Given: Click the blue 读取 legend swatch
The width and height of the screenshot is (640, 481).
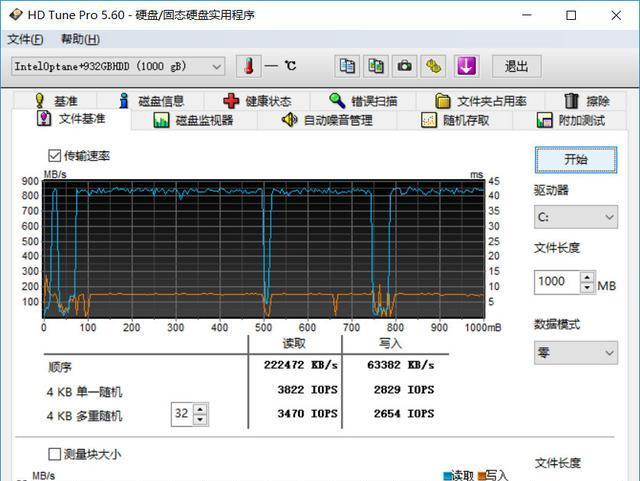Looking at the screenshot, I should pyautogui.click(x=448, y=476).
